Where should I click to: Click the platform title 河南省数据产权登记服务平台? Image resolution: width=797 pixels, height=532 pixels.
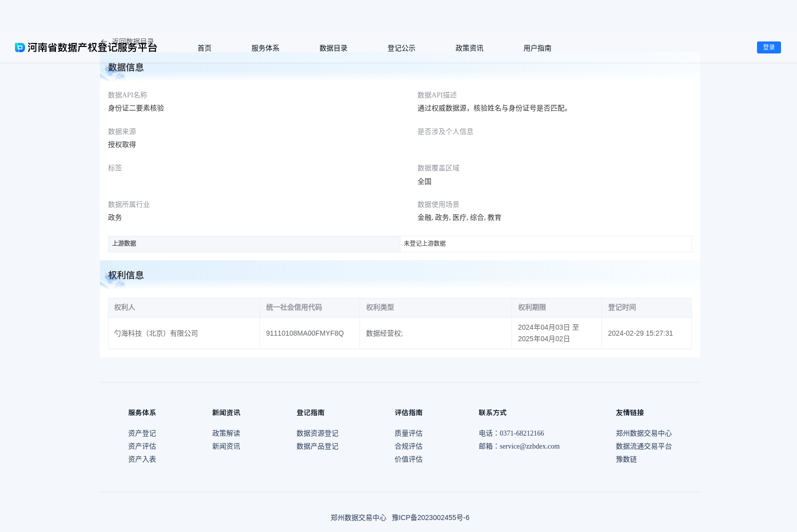[x=92, y=47]
